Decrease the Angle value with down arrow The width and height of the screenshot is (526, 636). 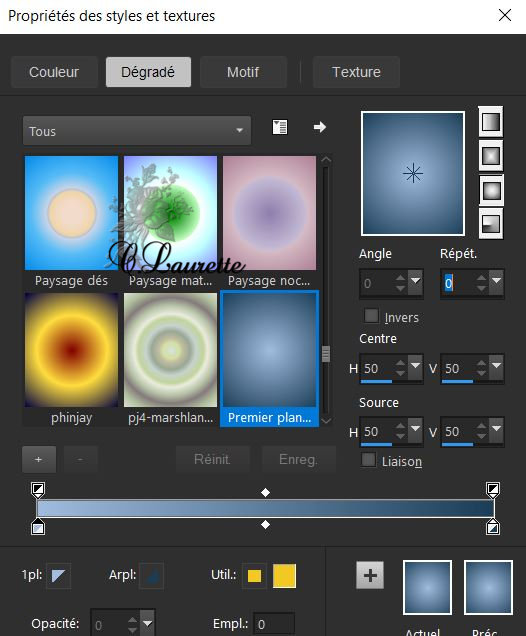[400, 289]
